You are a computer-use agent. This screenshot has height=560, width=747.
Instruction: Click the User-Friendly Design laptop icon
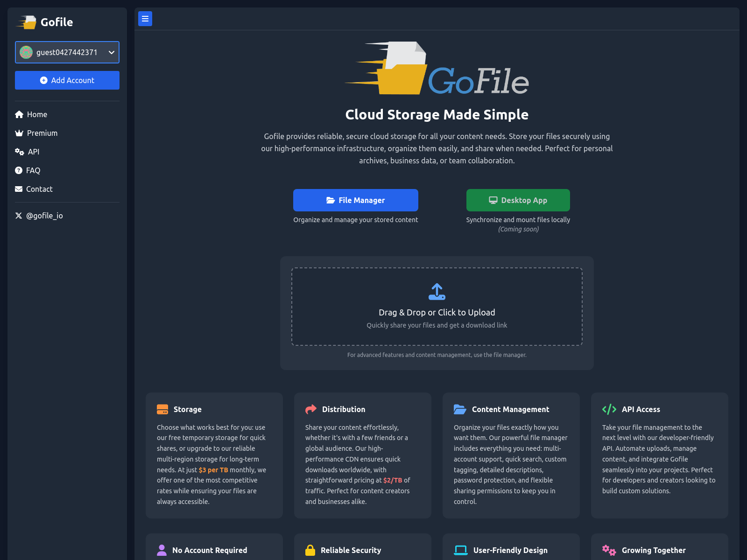tap(461, 550)
